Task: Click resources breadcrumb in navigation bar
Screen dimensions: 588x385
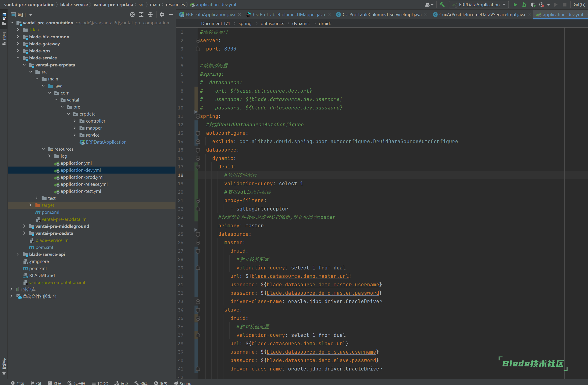Action: (175, 4)
